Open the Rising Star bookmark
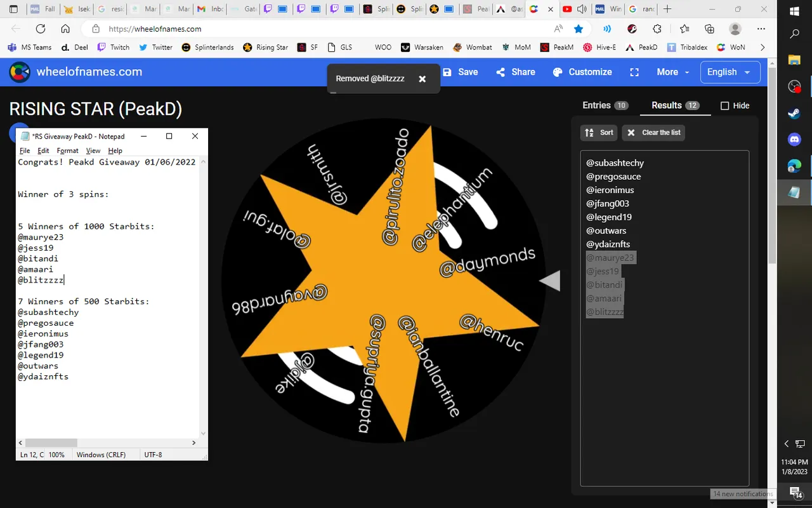Image resolution: width=812 pixels, height=508 pixels. (x=265, y=47)
